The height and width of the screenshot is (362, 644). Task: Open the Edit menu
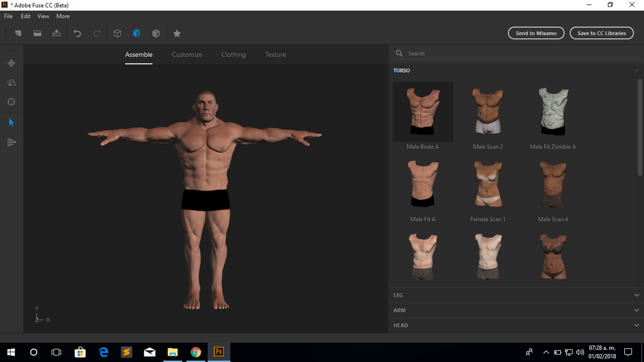[x=26, y=16]
